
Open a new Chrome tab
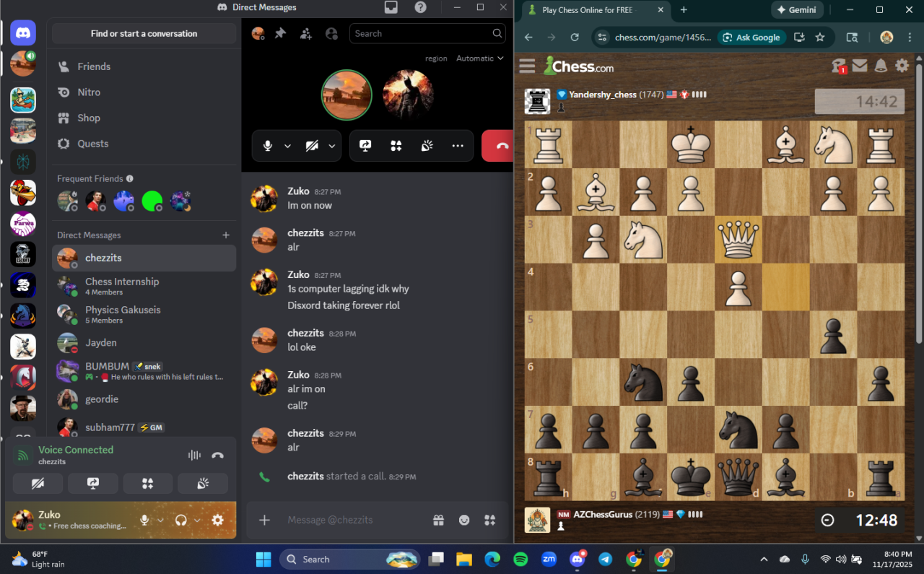click(x=684, y=10)
